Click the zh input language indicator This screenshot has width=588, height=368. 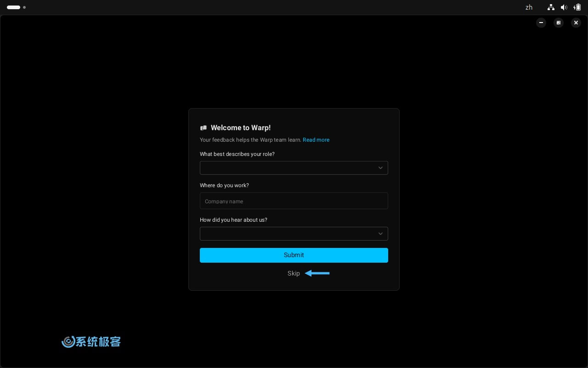pos(529,7)
